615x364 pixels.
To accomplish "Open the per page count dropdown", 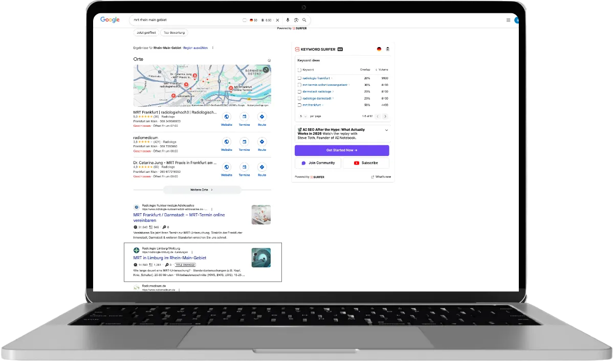I will (303, 116).
